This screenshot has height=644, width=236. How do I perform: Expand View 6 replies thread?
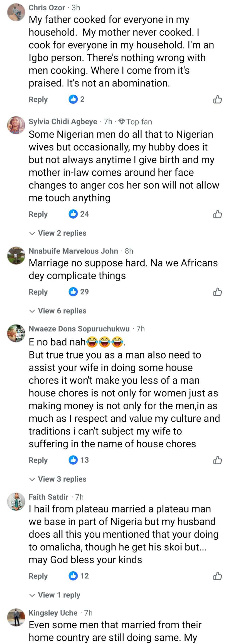58,311
